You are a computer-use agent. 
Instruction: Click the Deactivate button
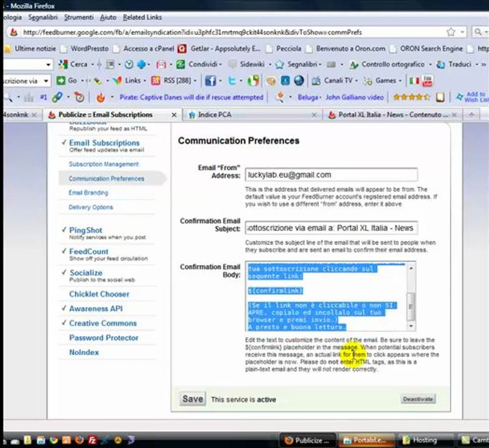click(x=417, y=399)
